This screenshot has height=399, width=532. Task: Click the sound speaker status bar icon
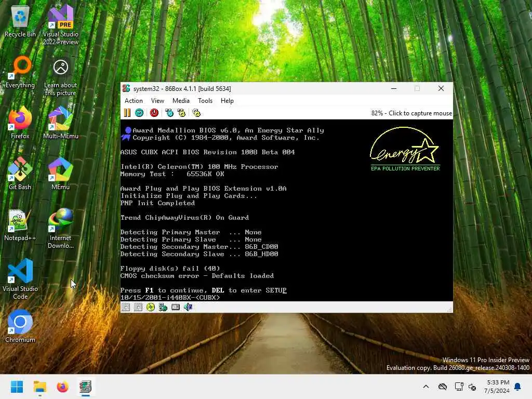188,307
